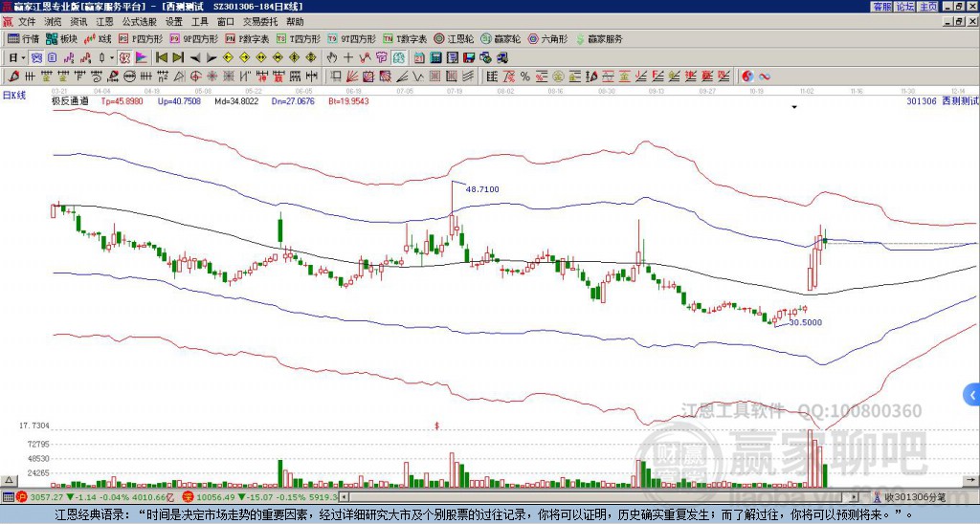Click the 板块 toolbar button
This screenshot has width=980, height=524.
click(x=62, y=38)
